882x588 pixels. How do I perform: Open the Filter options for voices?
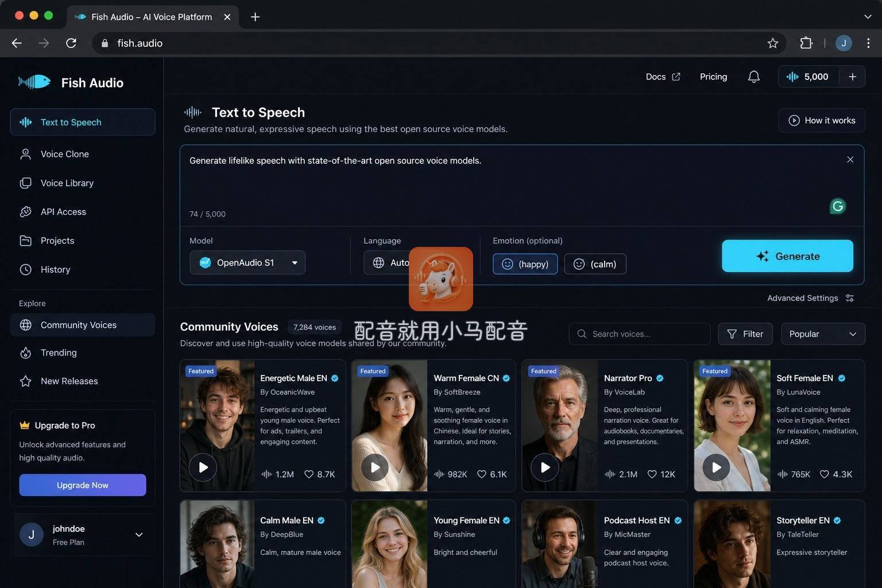745,334
